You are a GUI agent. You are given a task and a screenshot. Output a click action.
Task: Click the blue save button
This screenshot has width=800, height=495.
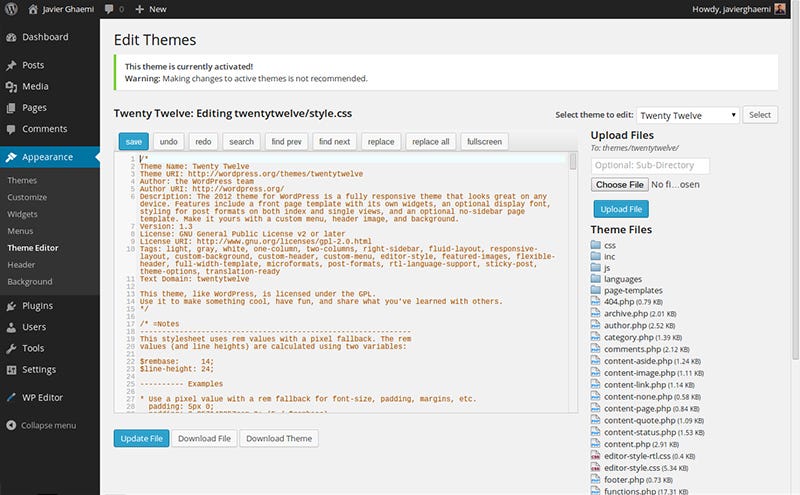pos(134,142)
